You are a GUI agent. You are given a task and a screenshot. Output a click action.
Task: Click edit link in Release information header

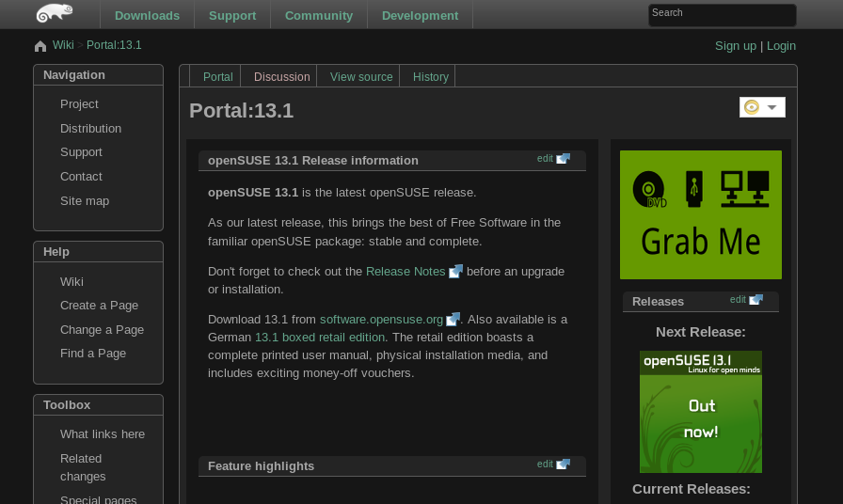[545, 159]
